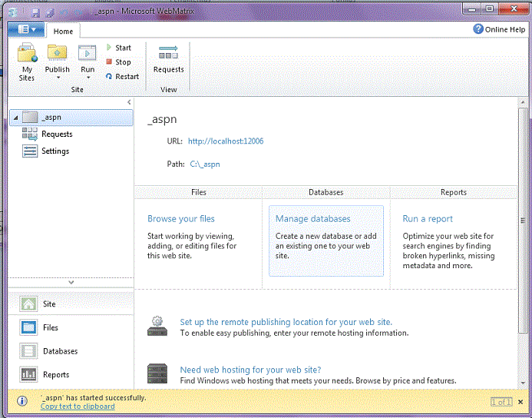This screenshot has width=532, height=418.
Task: Open Requests in the site tree
Action: coord(57,134)
